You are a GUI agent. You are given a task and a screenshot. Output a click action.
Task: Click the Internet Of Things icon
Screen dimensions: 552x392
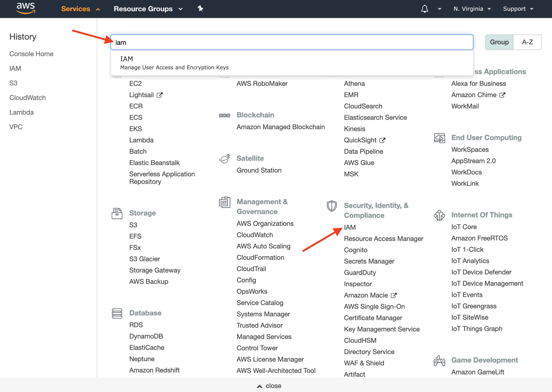point(439,215)
